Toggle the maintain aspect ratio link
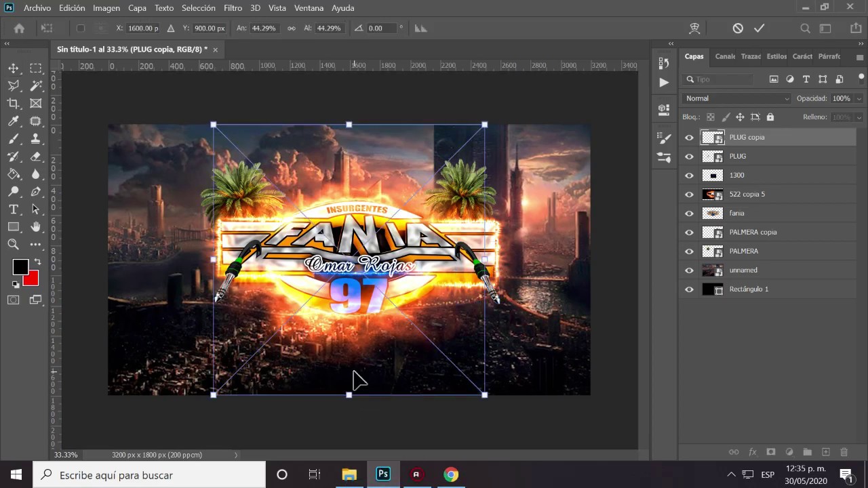The image size is (868, 488). 292,28
